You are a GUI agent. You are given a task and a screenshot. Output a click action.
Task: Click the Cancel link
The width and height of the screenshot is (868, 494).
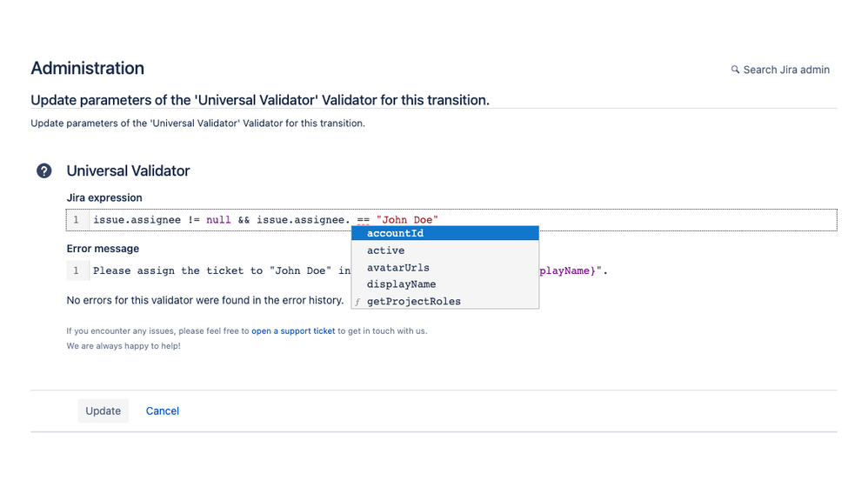pos(162,411)
